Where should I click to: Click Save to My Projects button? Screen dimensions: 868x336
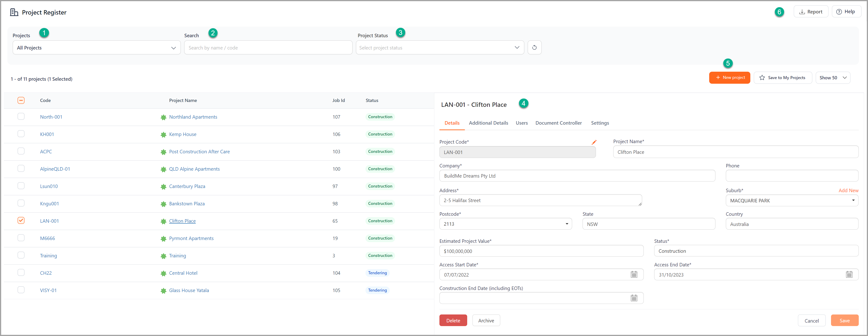tap(782, 77)
